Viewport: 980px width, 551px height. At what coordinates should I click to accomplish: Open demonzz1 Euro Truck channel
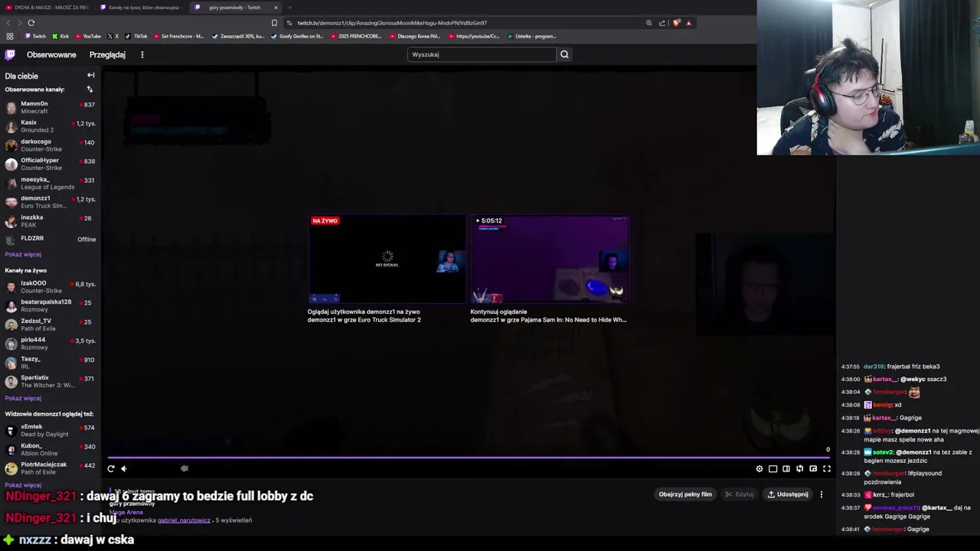50,202
